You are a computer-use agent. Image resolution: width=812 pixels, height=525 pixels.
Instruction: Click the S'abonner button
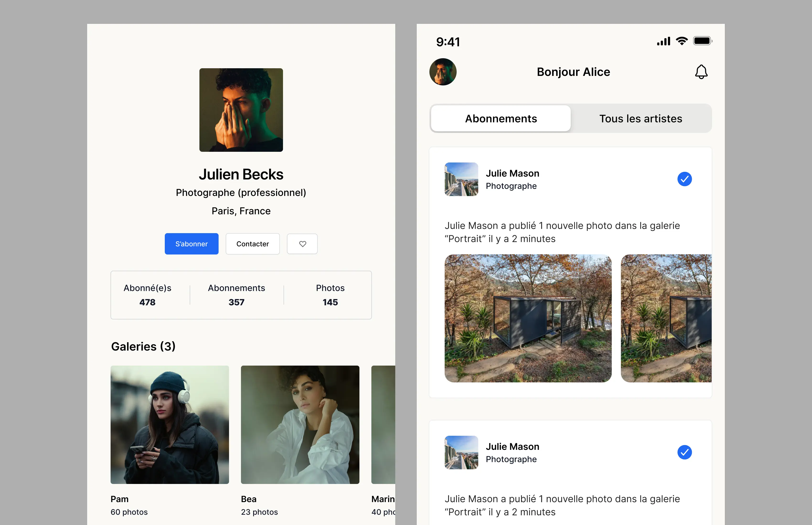[191, 244]
